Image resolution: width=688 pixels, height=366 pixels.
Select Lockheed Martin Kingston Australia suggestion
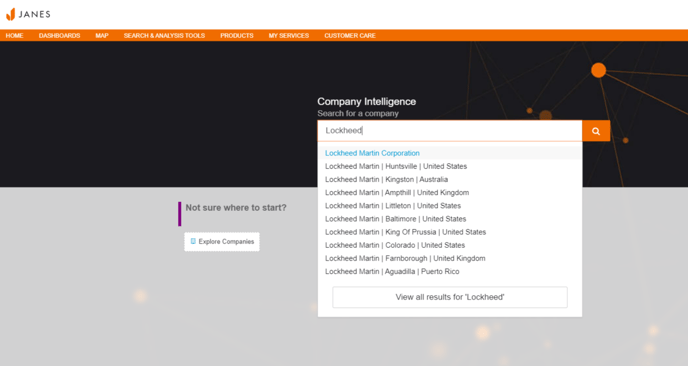(x=450, y=179)
